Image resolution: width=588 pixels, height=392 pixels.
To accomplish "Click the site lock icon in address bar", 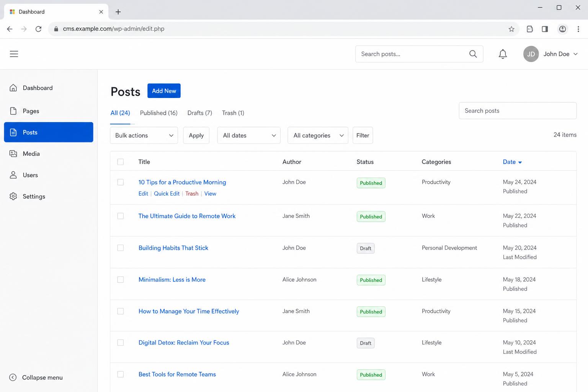I will 56,29.
